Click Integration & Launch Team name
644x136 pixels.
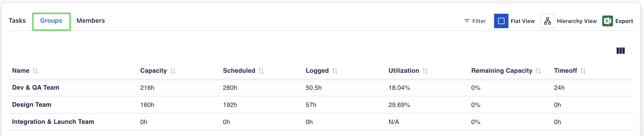(53, 122)
